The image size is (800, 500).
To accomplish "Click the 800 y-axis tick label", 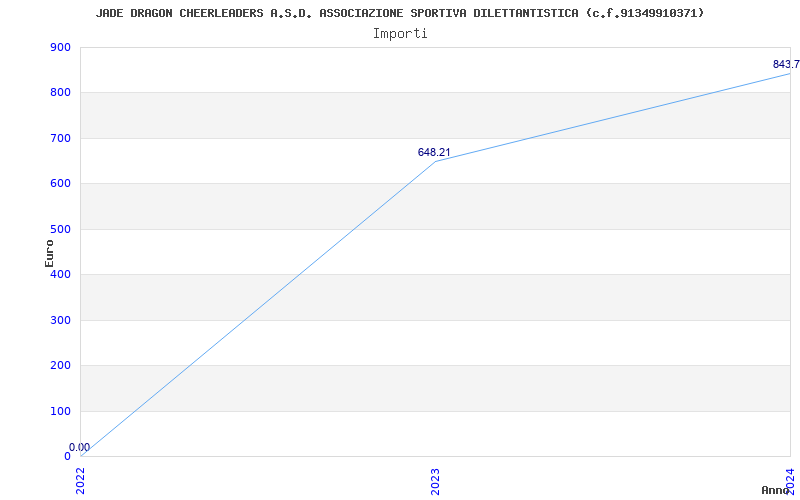I will (60, 93).
